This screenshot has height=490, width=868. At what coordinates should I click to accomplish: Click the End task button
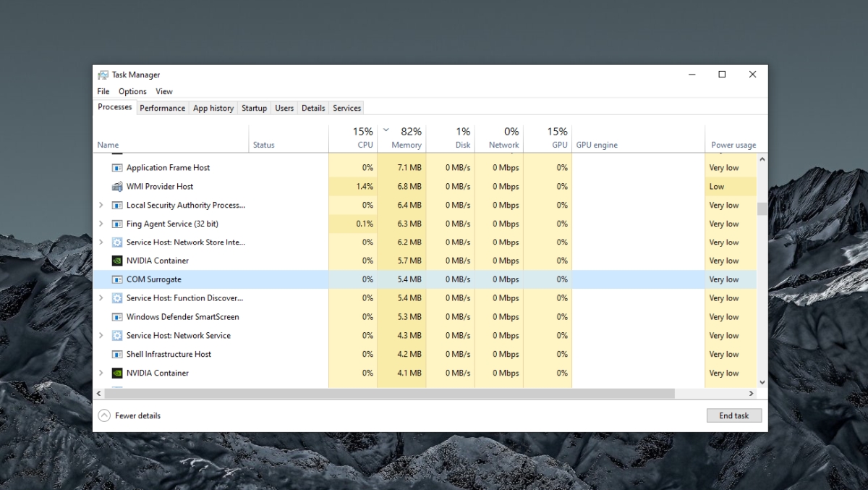734,415
